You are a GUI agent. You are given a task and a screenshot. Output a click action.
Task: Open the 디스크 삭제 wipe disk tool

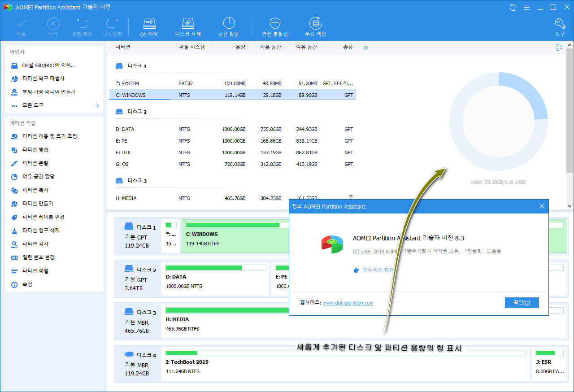[188, 27]
